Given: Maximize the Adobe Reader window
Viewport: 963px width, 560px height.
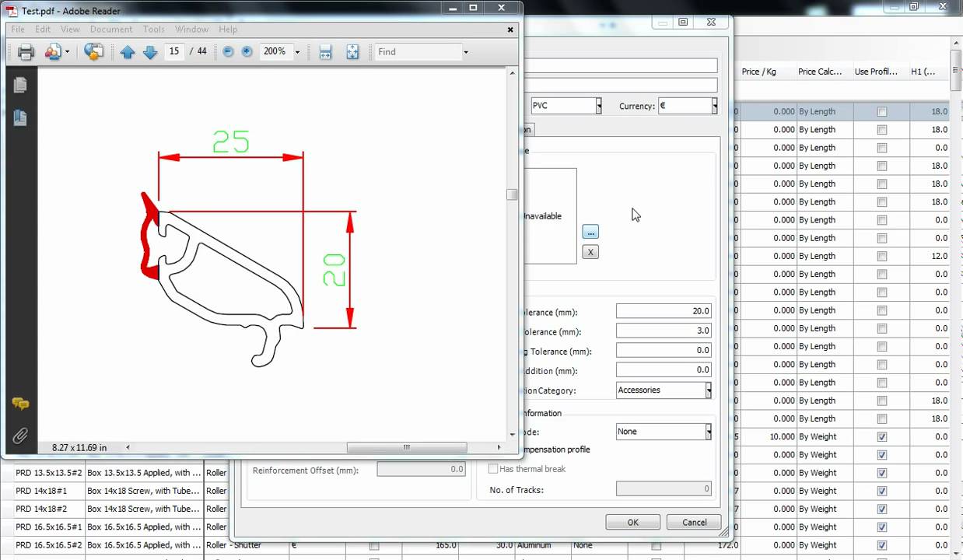Looking at the screenshot, I should [x=473, y=8].
